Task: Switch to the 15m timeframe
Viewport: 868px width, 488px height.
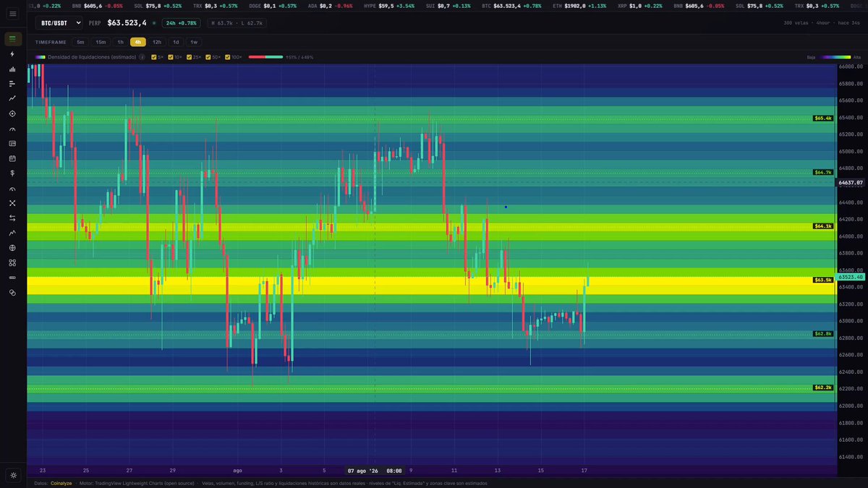Action: pyautogui.click(x=101, y=42)
